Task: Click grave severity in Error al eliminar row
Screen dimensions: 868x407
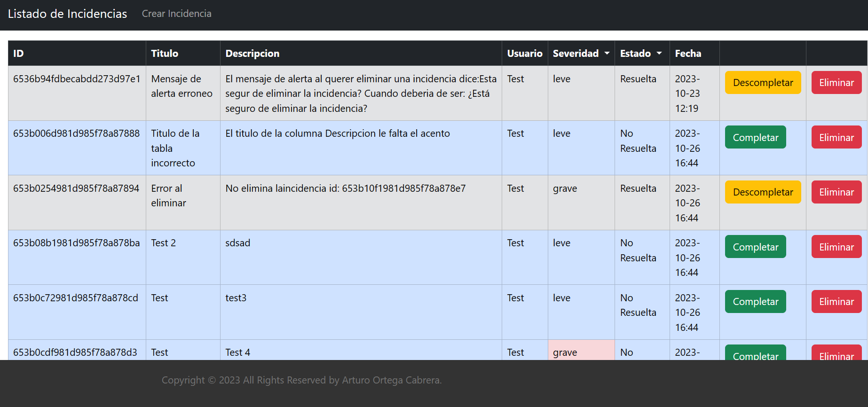Action: pyautogui.click(x=565, y=188)
